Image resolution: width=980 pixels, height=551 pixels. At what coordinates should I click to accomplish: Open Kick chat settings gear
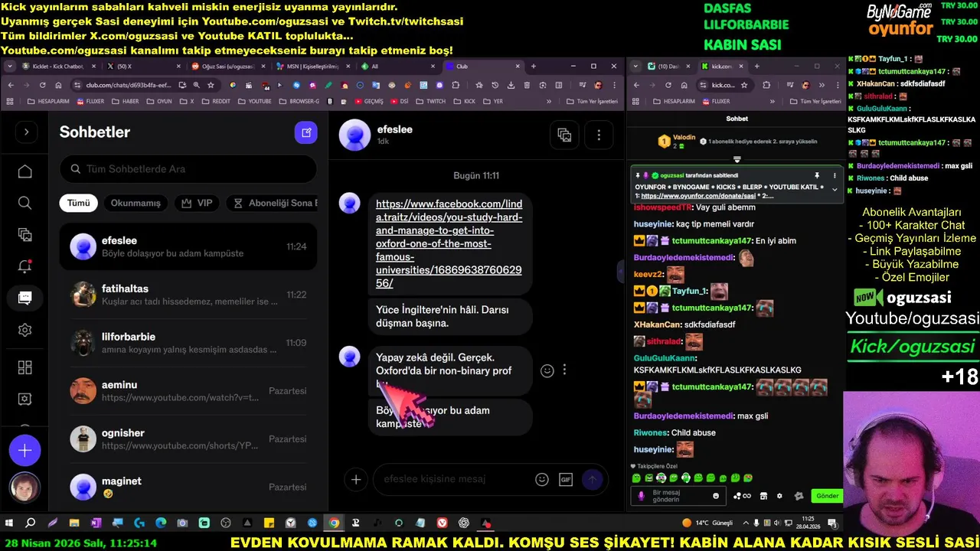click(x=779, y=496)
